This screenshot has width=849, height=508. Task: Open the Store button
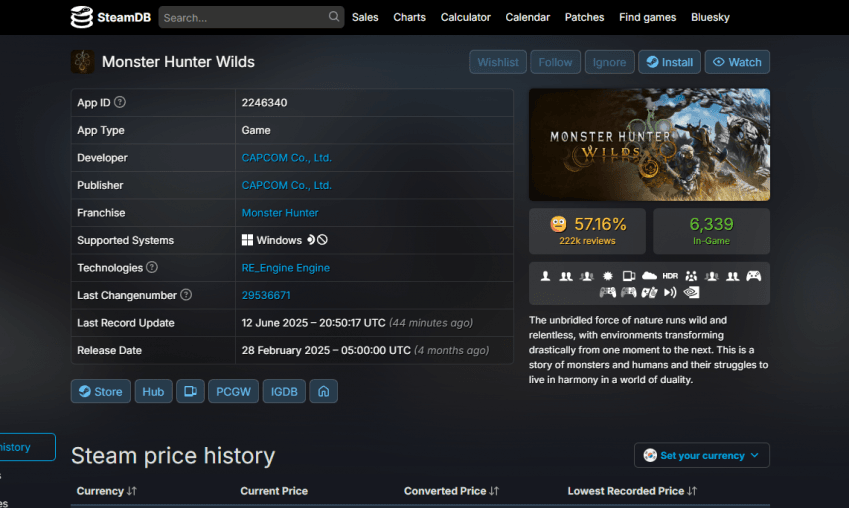click(101, 391)
